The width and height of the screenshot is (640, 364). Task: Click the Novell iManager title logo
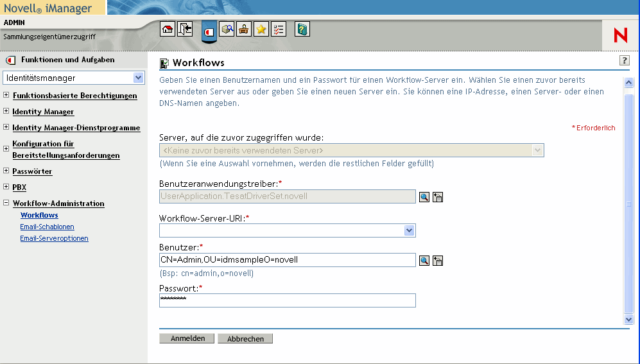tap(48, 8)
